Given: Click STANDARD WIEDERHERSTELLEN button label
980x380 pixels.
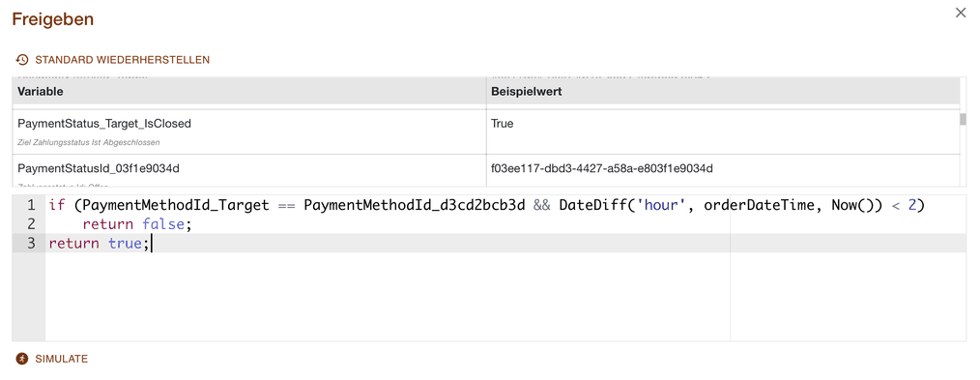Looking at the screenshot, I should point(123,60).
